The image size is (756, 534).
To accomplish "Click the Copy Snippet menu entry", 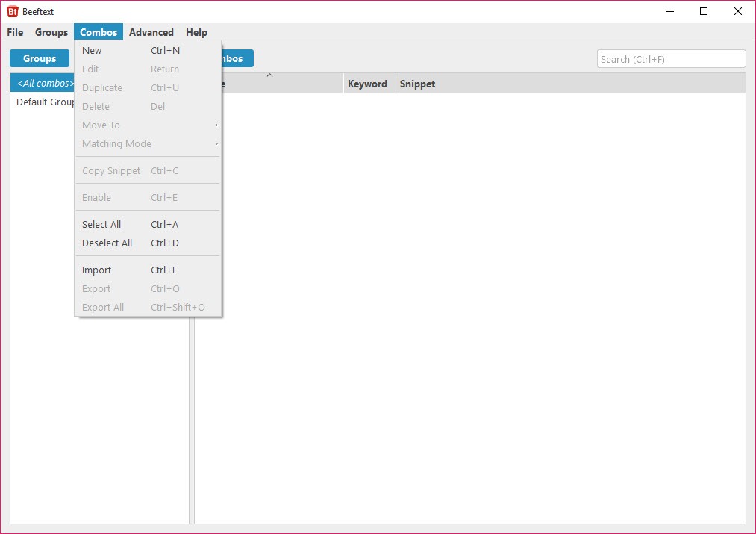I will coord(148,171).
